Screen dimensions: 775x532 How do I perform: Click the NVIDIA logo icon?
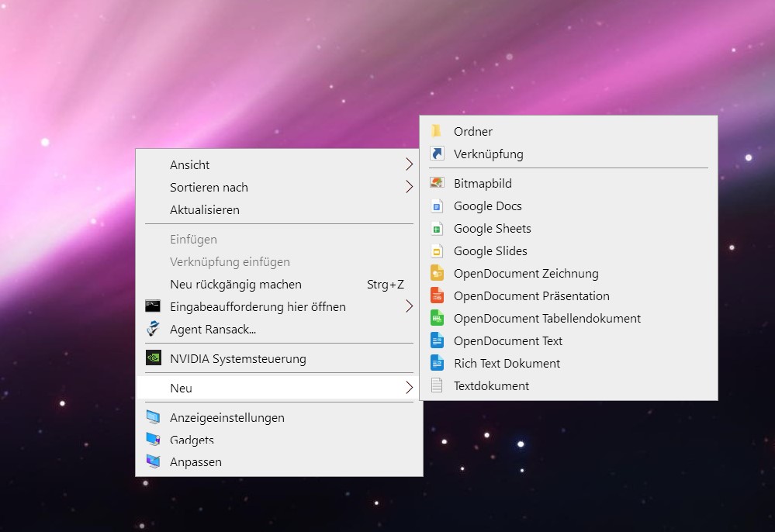coord(154,358)
